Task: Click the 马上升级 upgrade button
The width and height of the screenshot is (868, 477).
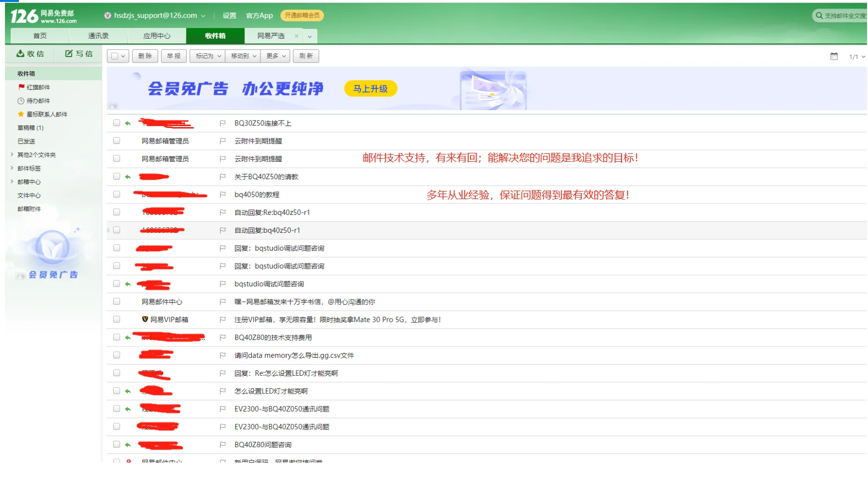Action: point(370,89)
